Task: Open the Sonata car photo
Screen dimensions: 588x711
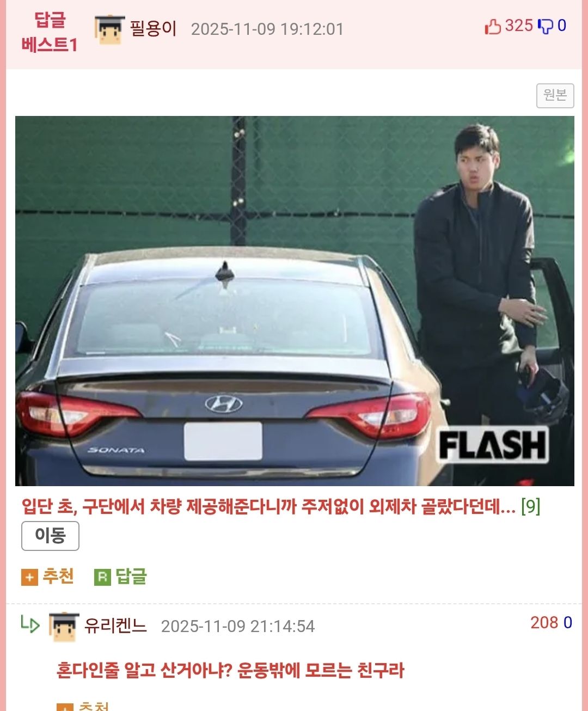Action: pos(295,301)
